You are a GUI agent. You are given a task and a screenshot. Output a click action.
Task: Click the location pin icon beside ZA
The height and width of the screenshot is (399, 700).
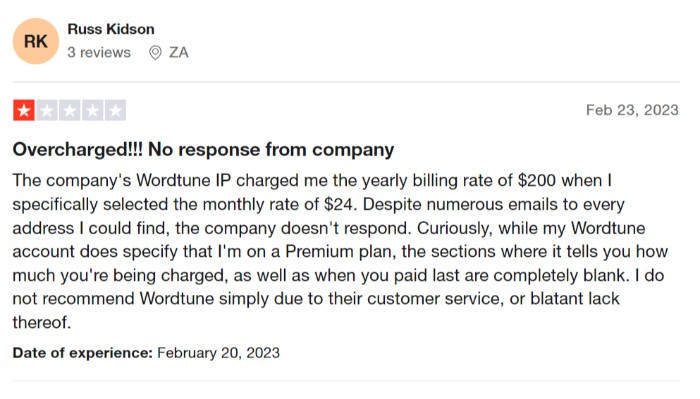(x=155, y=53)
